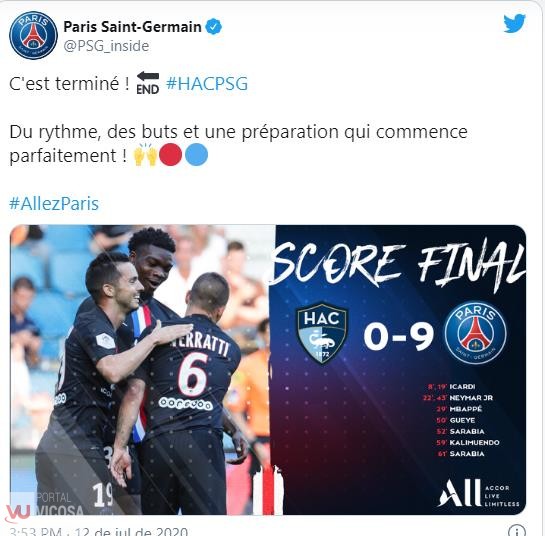Open the #AllezParis hashtag
This screenshot has height=536, width=545.
[x=54, y=203]
